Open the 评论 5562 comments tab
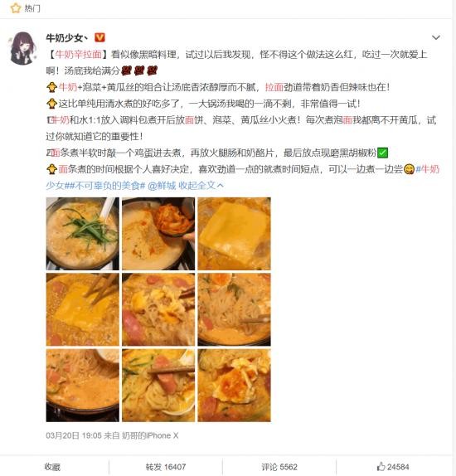The width and height of the screenshot is (456, 476). click(x=279, y=467)
